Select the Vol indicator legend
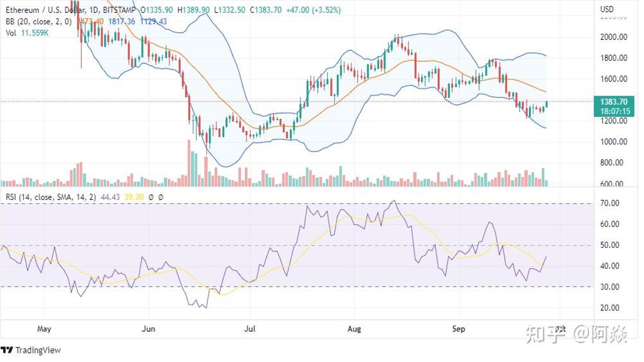This screenshot has width=644, height=362. click(11, 33)
